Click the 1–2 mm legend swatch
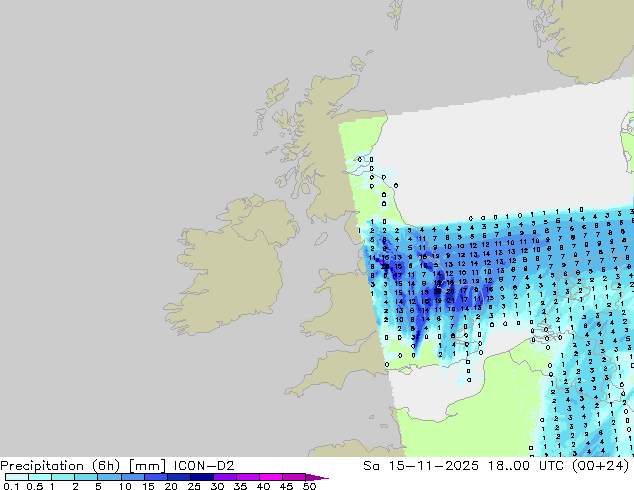 pyautogui.click(x=63, y=477)
